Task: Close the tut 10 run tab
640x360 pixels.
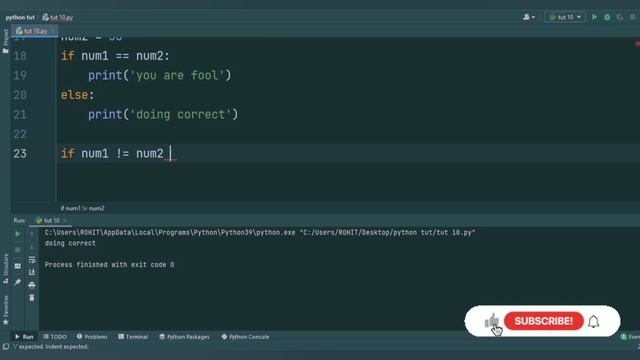Action: (x=64, y=220)
